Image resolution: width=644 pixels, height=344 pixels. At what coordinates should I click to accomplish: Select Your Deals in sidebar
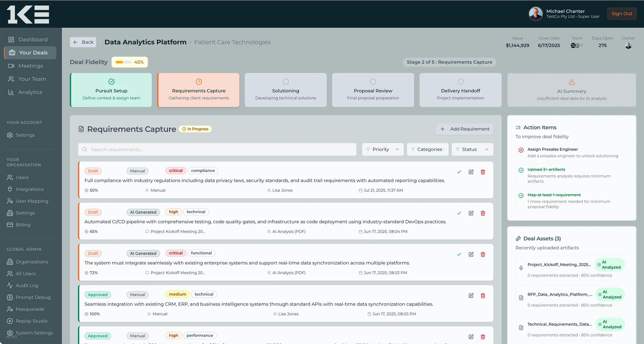coord(30,53)
